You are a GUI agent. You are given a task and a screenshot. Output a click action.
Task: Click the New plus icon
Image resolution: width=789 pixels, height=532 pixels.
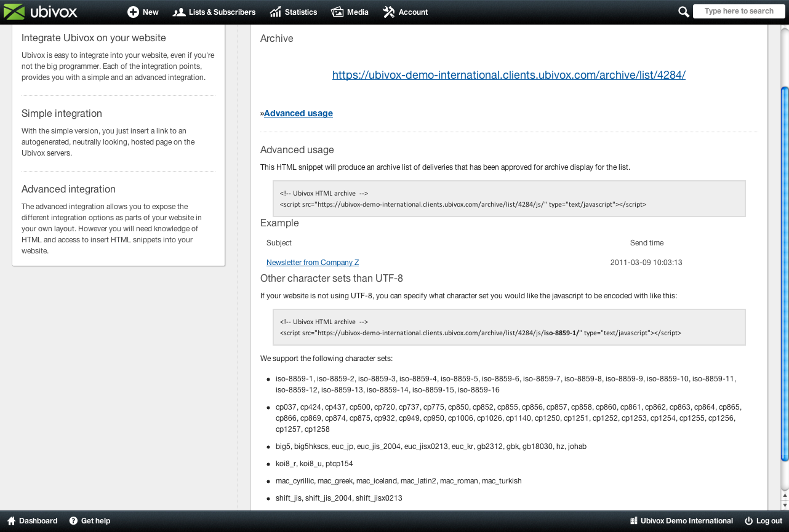[x=133, y=12]
